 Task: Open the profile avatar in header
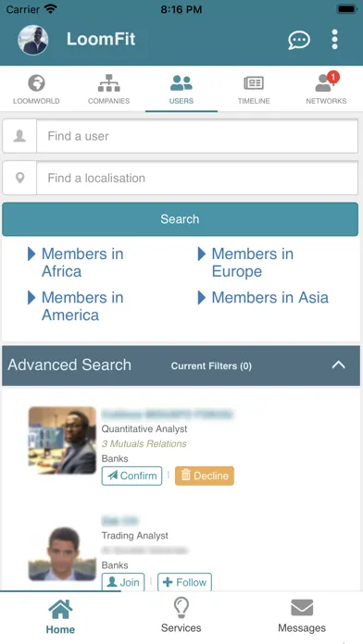33,40
